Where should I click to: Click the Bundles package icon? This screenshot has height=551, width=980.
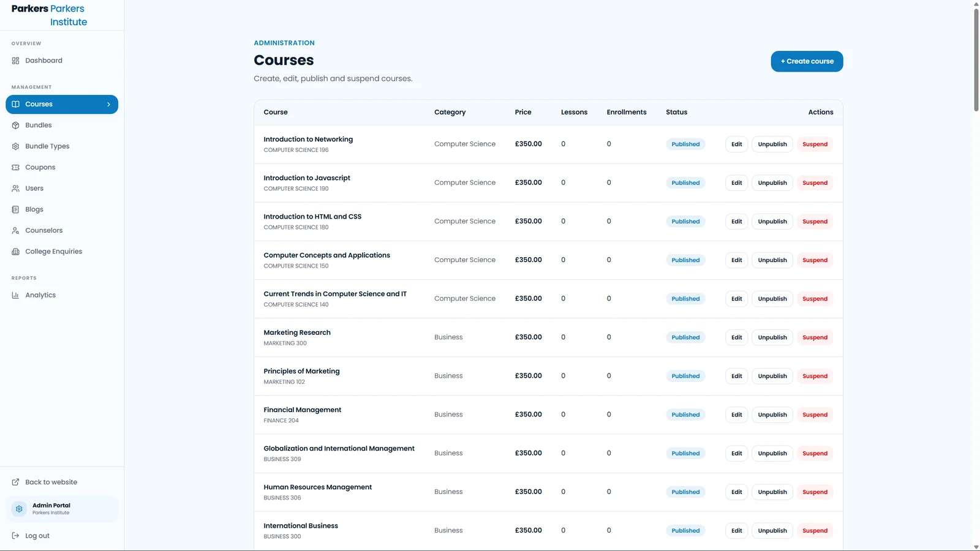(x=15, y=126)
